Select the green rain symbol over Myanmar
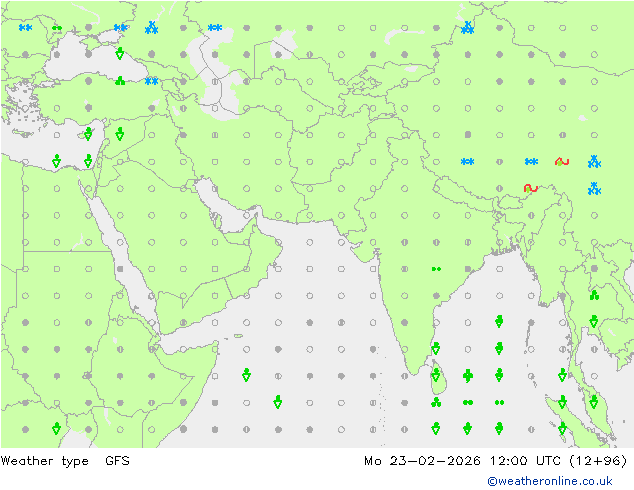The width and height of the screenshot is (634, 490). coord(594,295)
